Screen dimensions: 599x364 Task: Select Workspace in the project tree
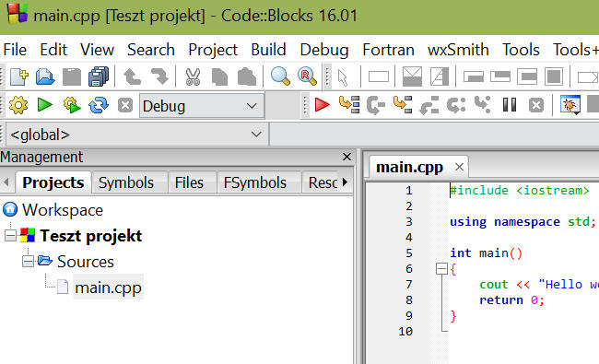(63, 210)
